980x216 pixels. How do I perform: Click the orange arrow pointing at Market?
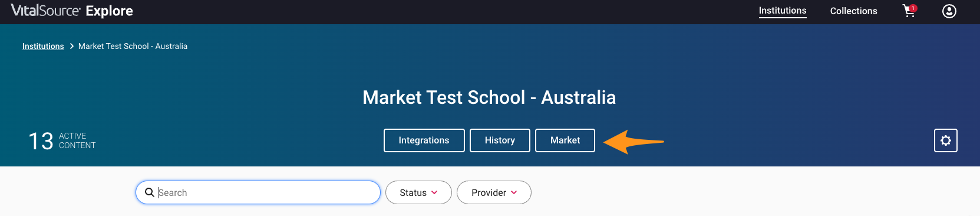point(633,142)
